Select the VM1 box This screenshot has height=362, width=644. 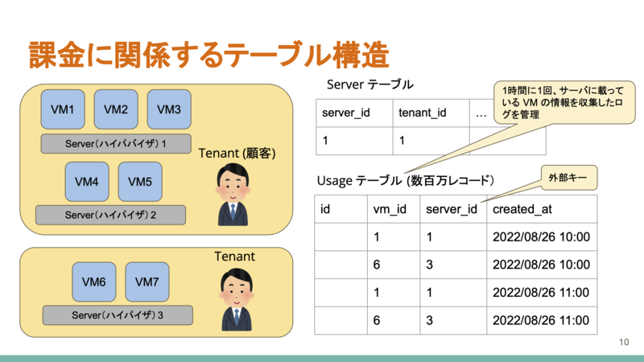click(63, 109)
